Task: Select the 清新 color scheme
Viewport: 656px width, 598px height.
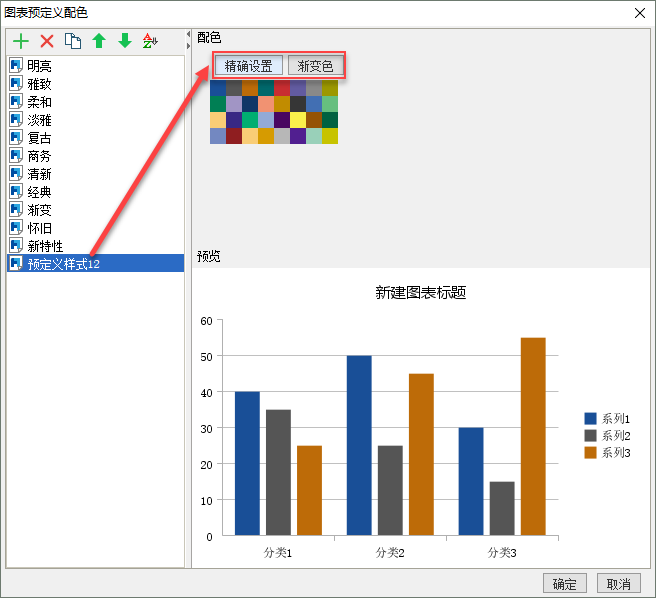Action: (95, 174)
